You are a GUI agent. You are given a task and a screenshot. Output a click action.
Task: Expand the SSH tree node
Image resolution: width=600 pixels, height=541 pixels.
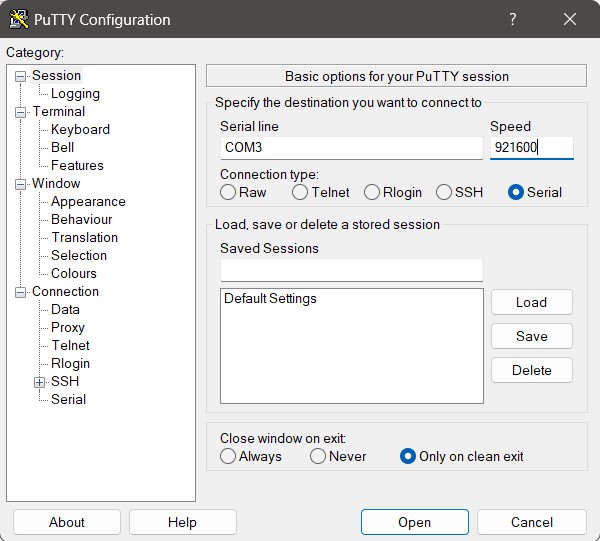39,382
